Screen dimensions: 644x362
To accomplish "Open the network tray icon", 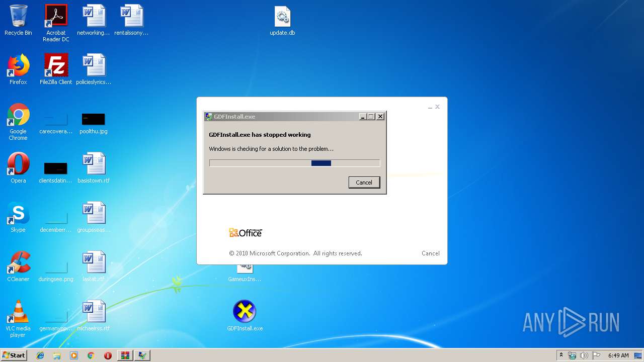I will (573, 355).
